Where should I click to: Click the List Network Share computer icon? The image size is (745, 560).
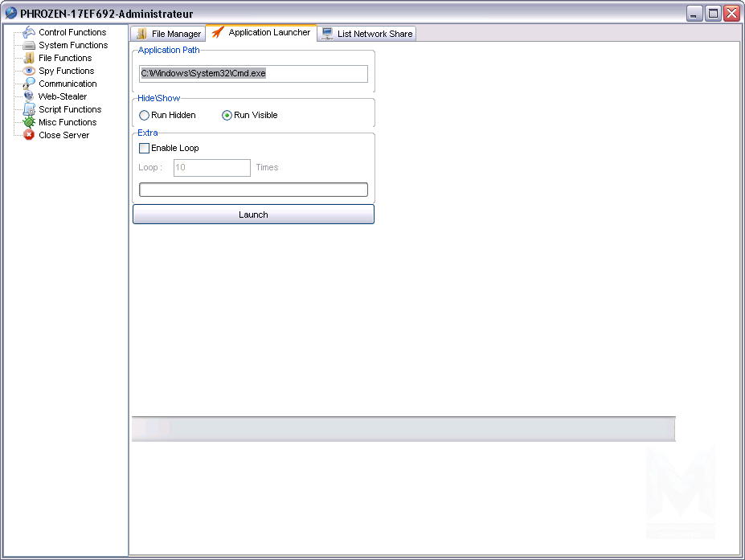tap(328, 34)
